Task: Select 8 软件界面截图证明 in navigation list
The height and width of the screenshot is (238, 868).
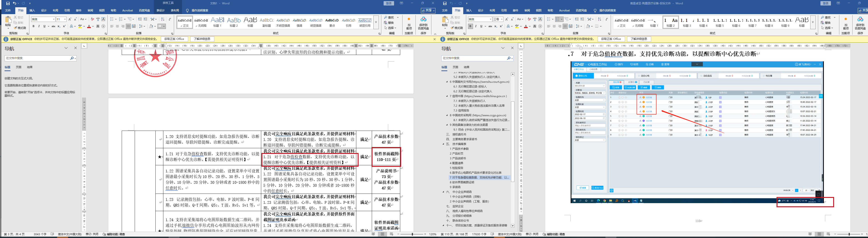Action: [x=463, y=182]
